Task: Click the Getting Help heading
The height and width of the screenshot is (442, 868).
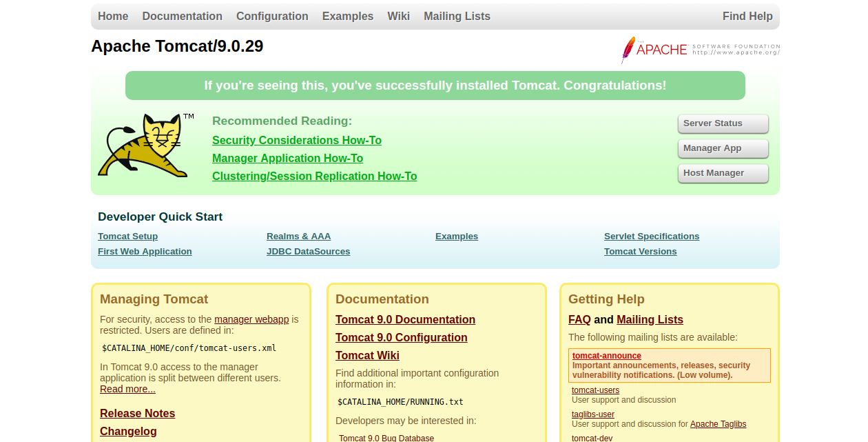Action: (x=606, y=299)
